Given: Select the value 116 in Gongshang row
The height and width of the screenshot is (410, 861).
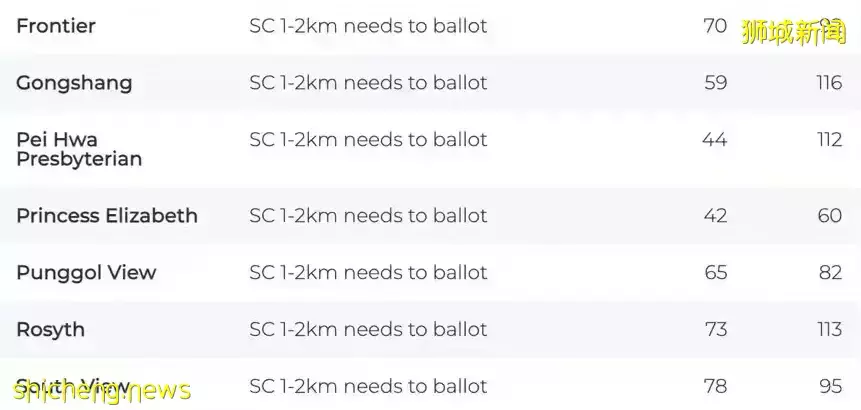Looking at the screenshot, I should (829, 83).
